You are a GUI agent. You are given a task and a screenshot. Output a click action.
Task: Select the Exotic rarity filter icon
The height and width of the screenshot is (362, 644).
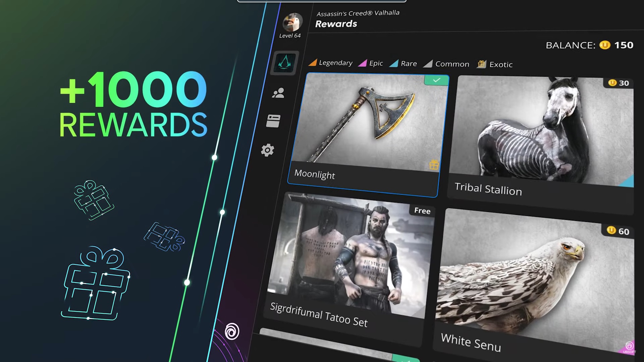482,63
